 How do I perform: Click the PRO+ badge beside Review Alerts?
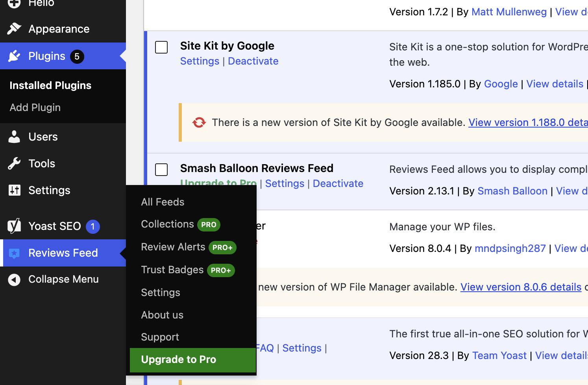(222, 247)
